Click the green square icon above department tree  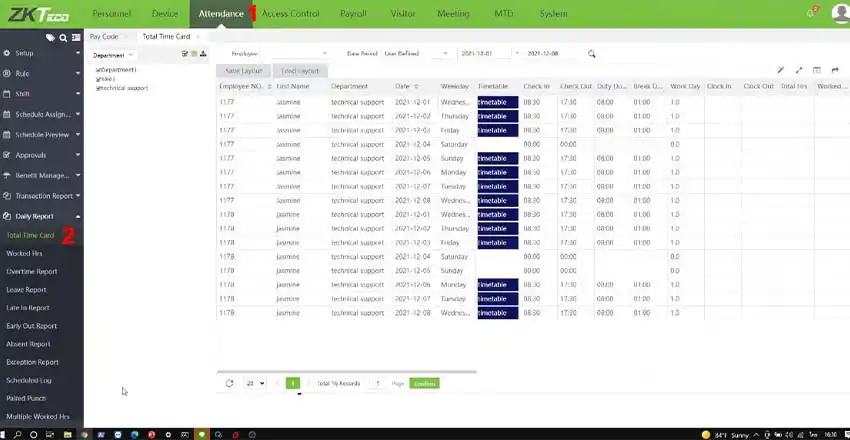coord(194,54)
